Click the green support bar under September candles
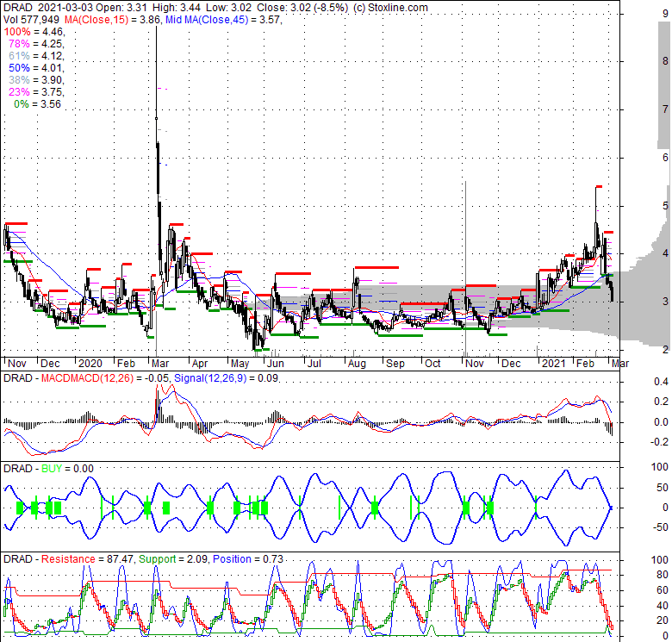Viewport: 672px width, 642px height. [x=401, y=335]
